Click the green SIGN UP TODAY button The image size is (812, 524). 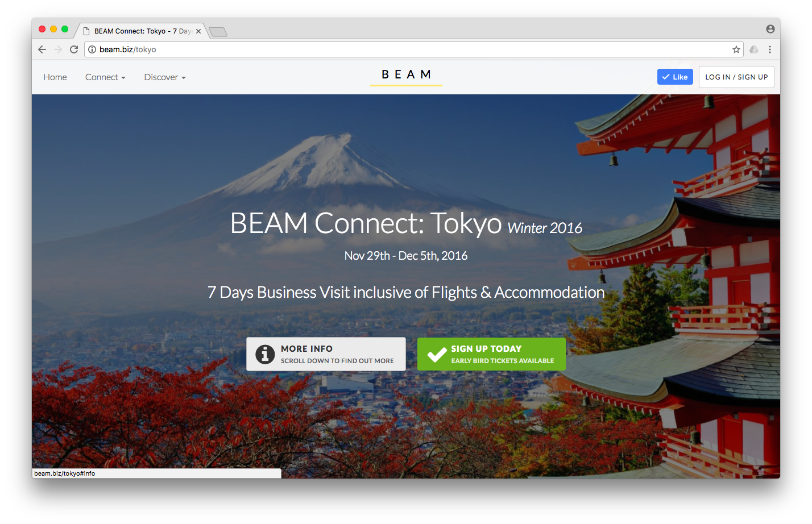pyautogui.click(x=491, y=354)
